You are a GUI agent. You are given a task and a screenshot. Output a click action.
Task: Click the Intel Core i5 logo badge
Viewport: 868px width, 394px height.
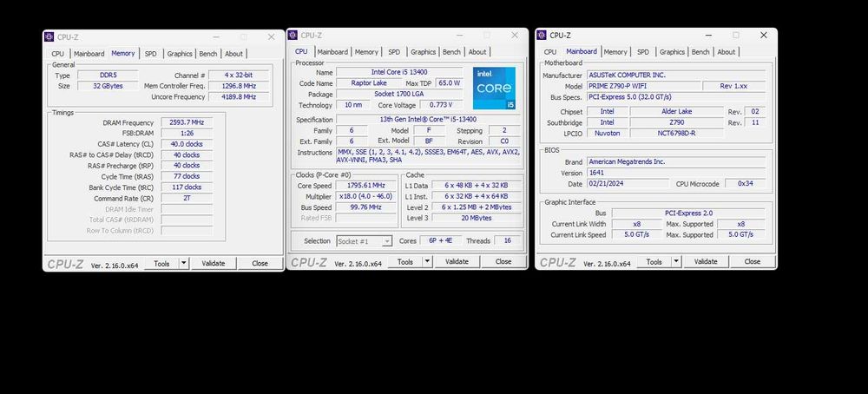[495, 88]
